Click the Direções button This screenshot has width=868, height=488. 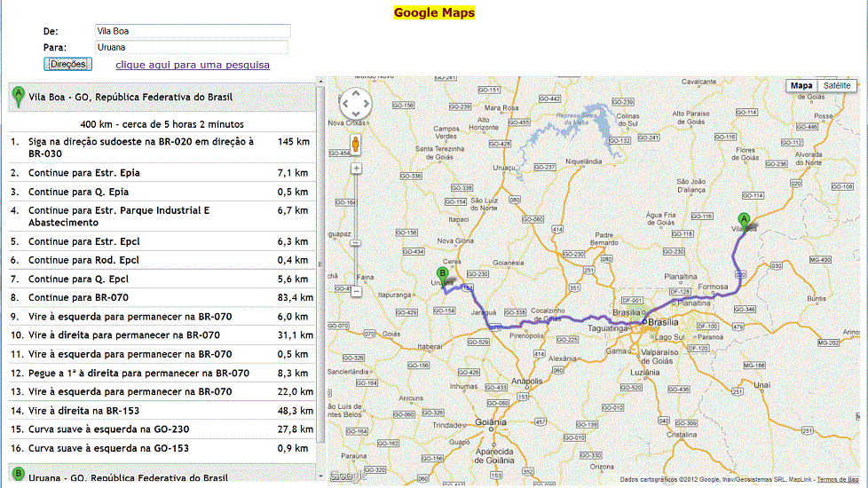click(68, 64)
